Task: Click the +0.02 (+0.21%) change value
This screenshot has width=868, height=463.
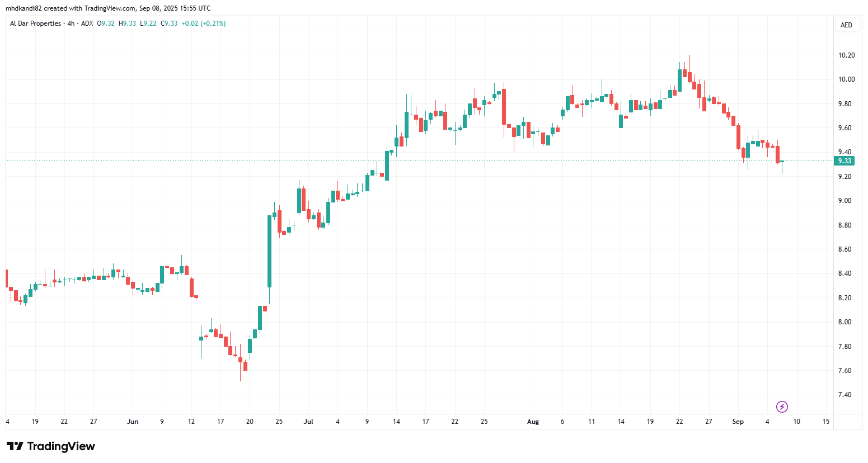Action: 204,23
